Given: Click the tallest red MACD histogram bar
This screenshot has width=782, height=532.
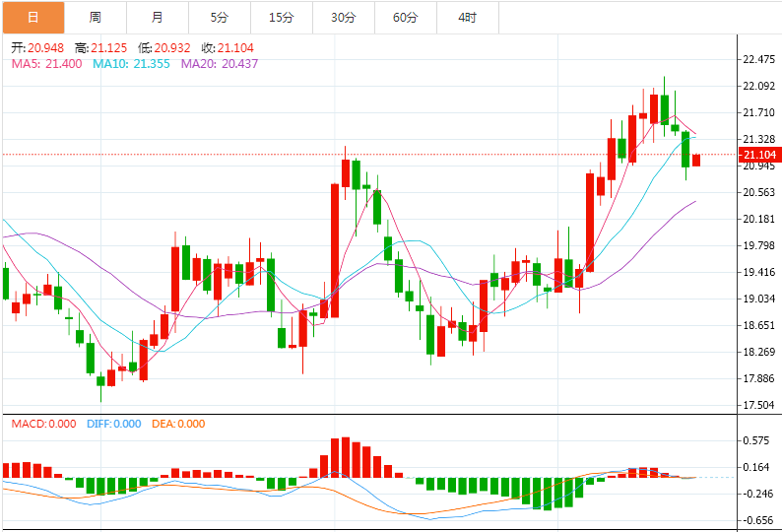Looking at the screenshot, I should [x=345, y=457].
